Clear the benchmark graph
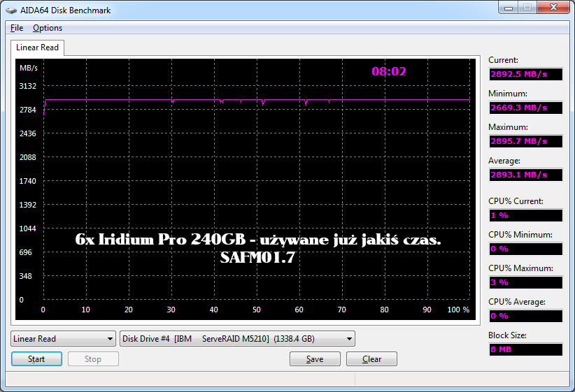This screenshot has height=392, width=575. pyautogui.click(x=371, y=359)
